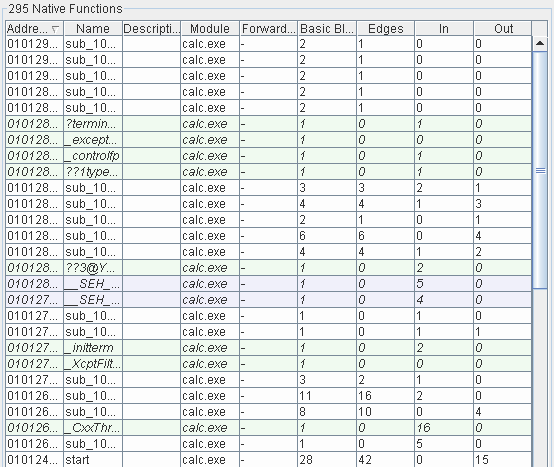554x467 pixels.
Task: Select the _XcptFilt... function row
Action: click(269, 364)
